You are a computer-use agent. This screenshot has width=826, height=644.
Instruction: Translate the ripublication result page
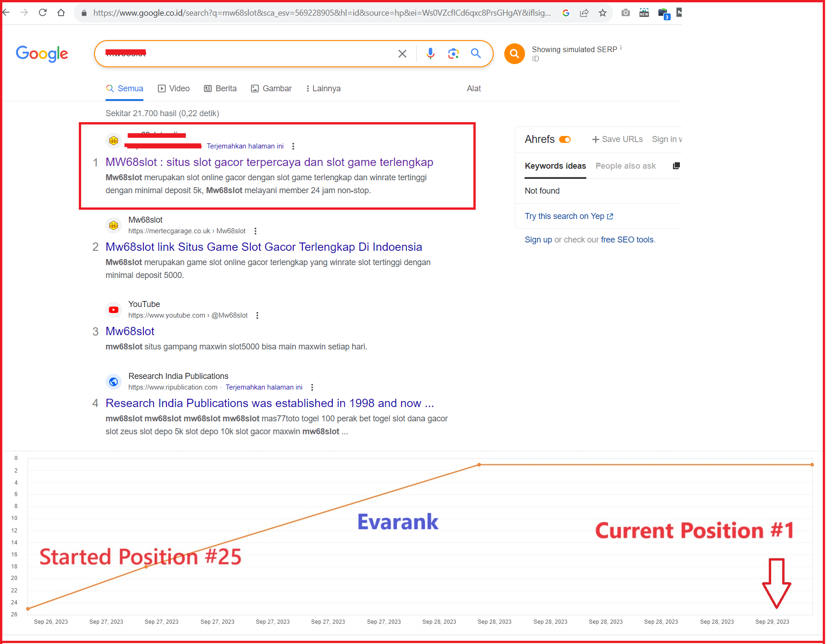(264, 387)
